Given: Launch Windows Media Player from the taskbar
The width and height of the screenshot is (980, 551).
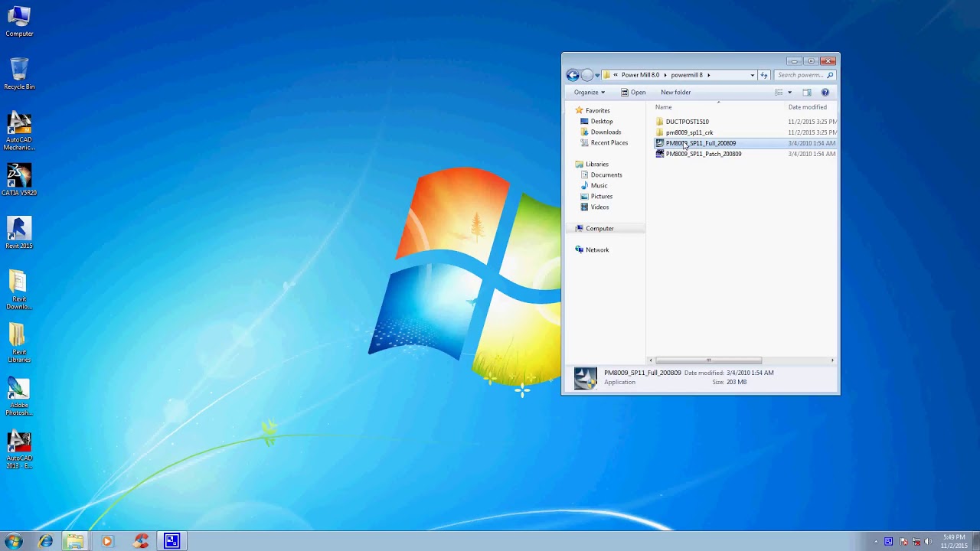Looking at the screenshot, I should point(106,541).
